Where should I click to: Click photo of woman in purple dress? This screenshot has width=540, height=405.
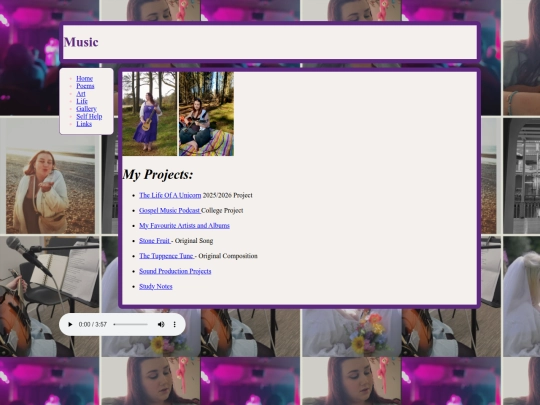point(149,114)
